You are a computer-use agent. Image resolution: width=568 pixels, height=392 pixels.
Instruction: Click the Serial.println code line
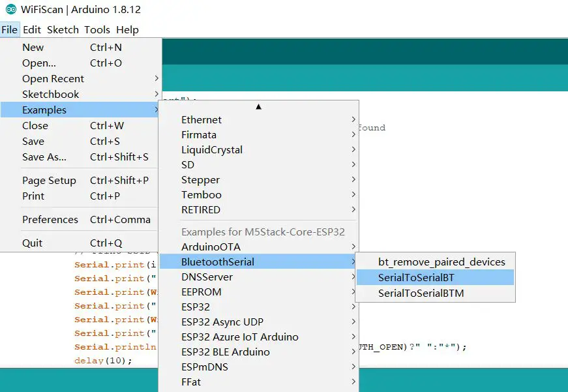pyautogui.click(x=115, y=347)
